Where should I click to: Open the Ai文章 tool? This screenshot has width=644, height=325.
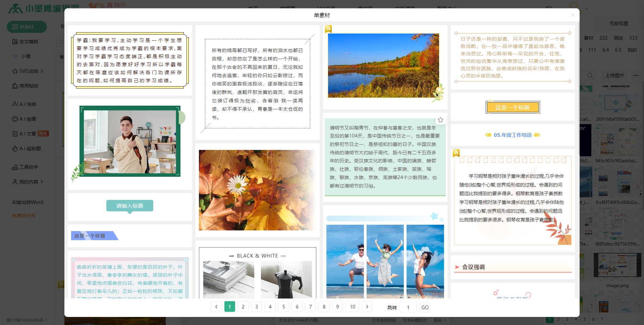[24, 134]
